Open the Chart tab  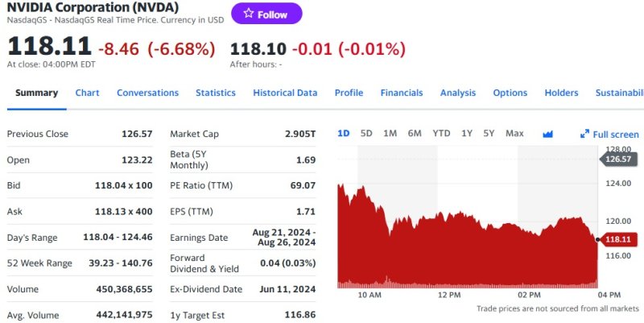[x=87, y=93]
